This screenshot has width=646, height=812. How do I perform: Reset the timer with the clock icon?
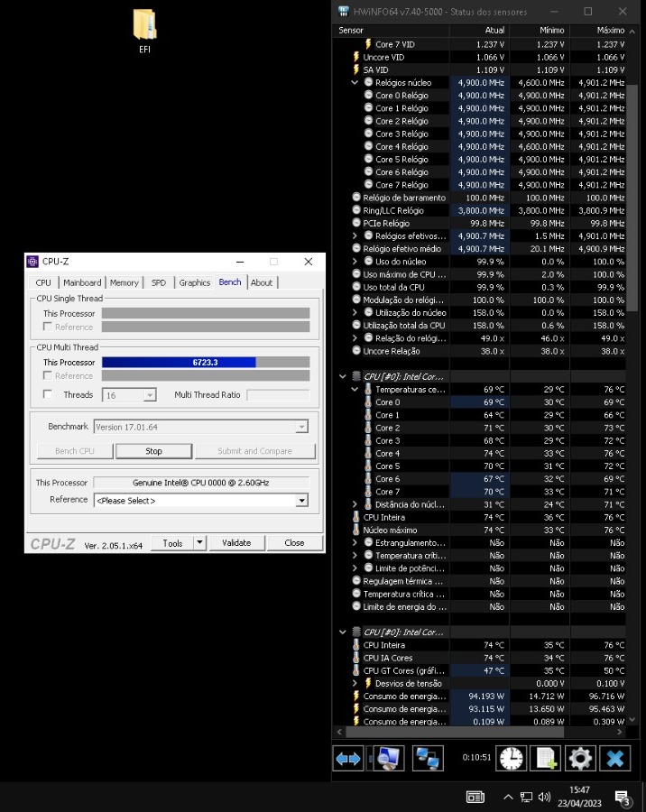pyautogui.click(x=512, y=758)
